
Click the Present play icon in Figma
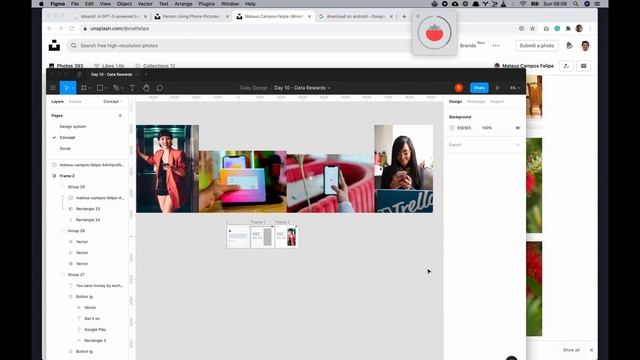coord(498,88)
